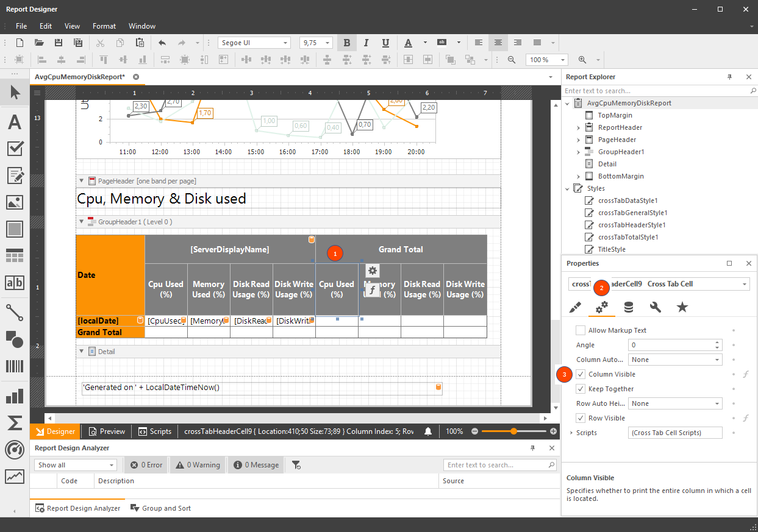Select the Chart control in toolbox

[15, 395]
